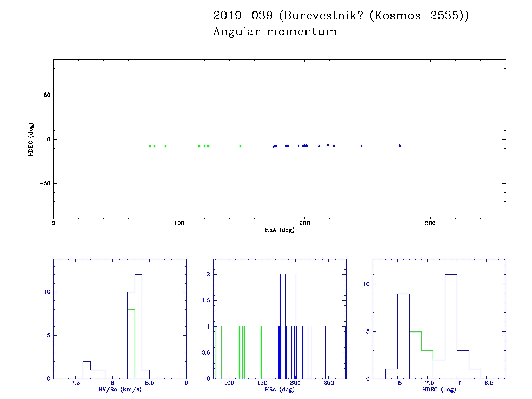Select the isolated green point near HRA 148
The image size is (532, 399).
tap(240, 146)
